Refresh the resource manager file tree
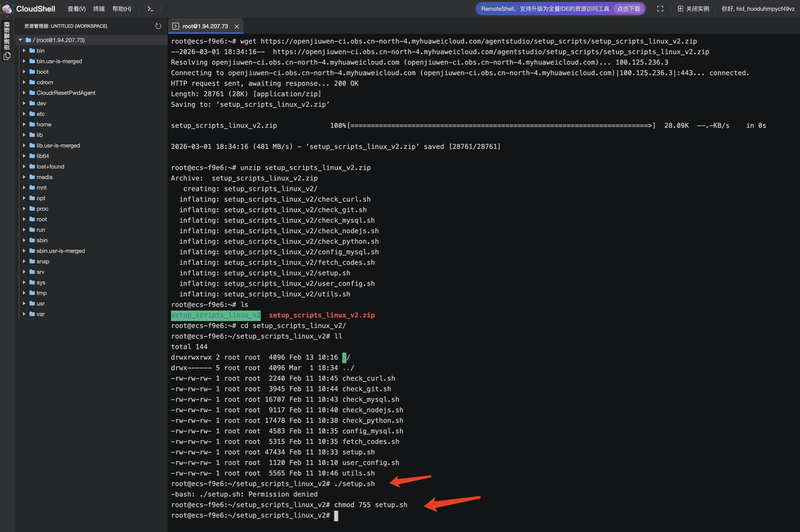This screenshot has height=532, width=800. (x=158, y=26)
